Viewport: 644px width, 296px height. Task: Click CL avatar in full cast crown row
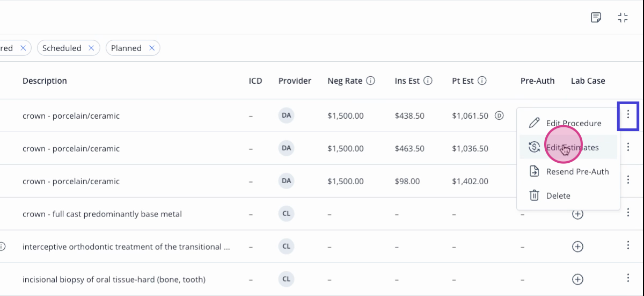286,213
